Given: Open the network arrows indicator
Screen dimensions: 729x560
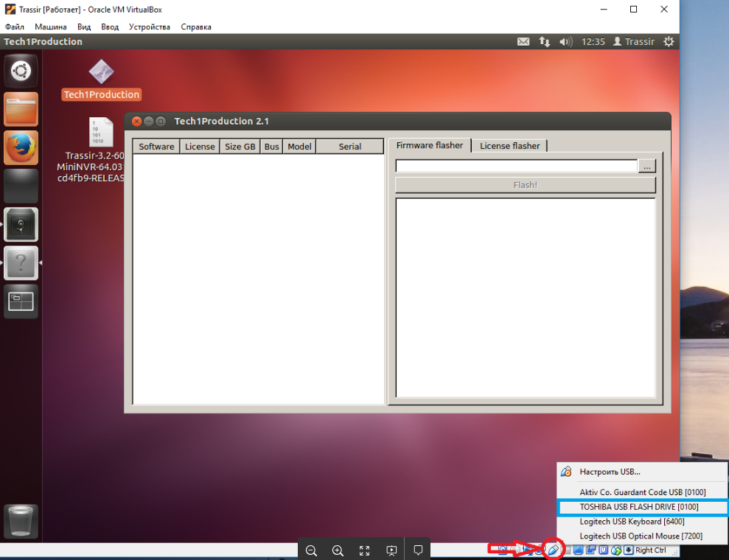Looking at the screenshot, I should [545, 42].
